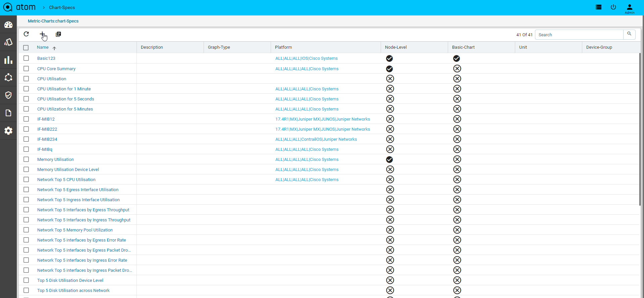Viewport: 644px width, 298px height.
Task: Sort by the Name column header
Action: click(43, 47)
